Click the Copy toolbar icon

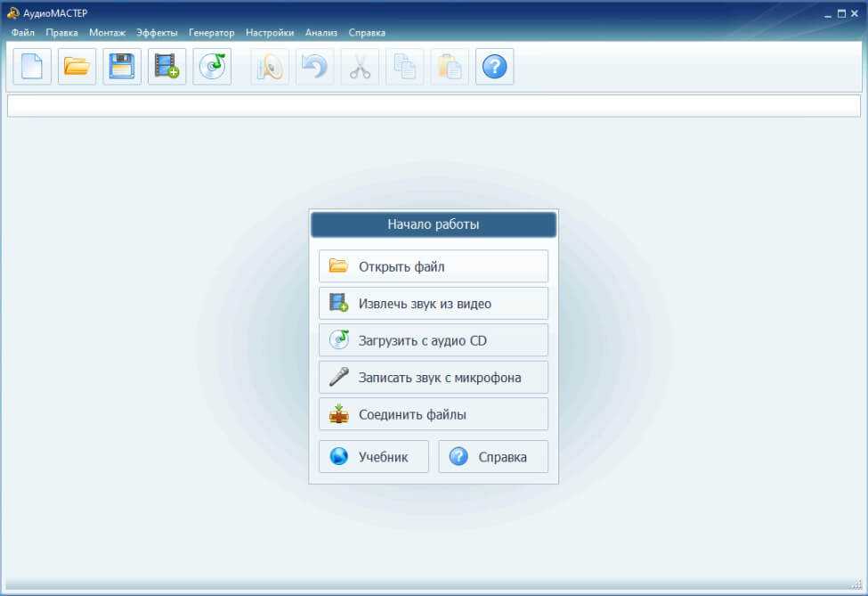[404, 67]
